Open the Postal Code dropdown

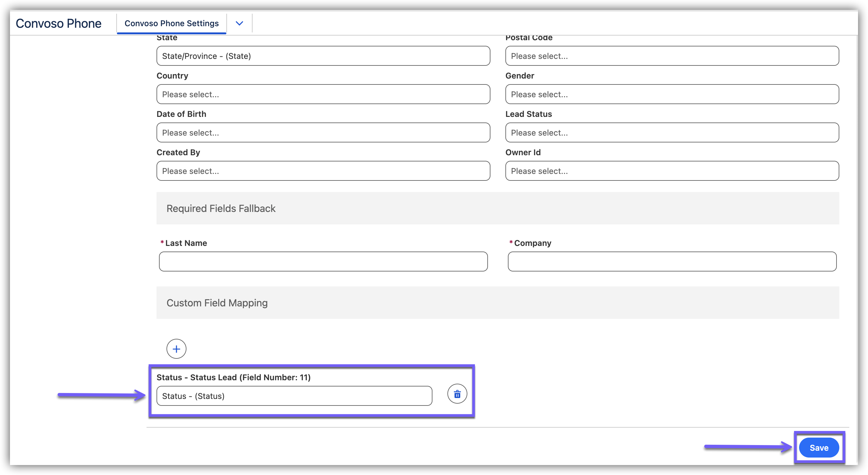click(x=672, y=56)
